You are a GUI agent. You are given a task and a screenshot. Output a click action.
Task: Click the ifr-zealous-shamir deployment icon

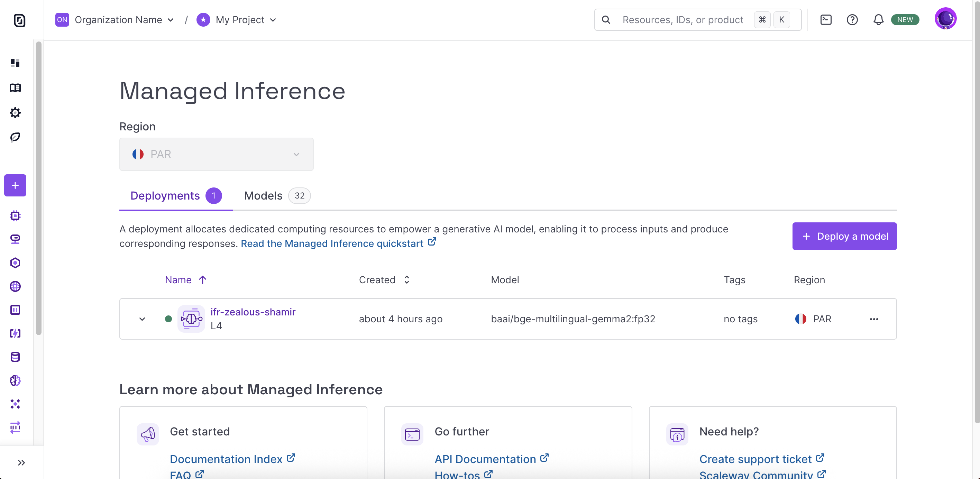191,319
